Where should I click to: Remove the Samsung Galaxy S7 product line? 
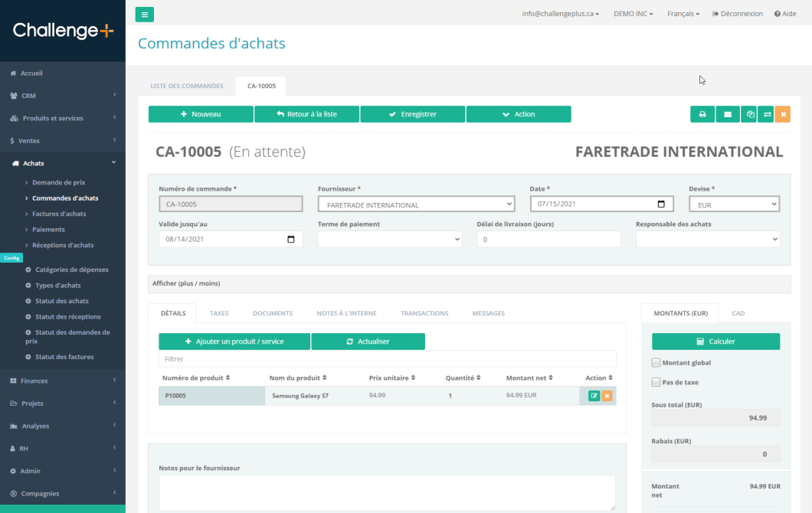[x=607, y=396]
